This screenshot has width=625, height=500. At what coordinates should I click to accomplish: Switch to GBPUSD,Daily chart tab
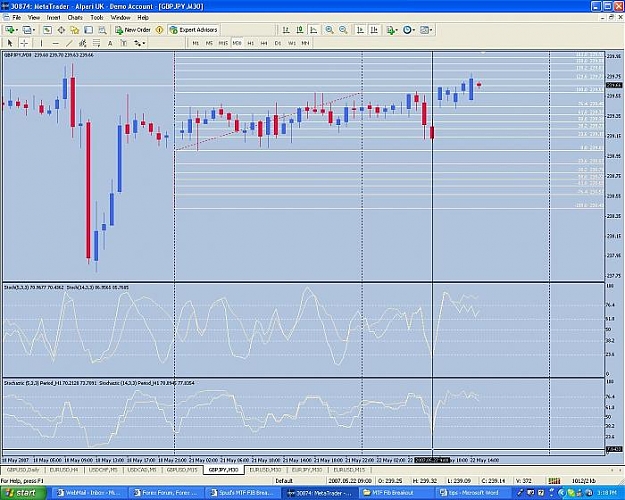click(x=23, y=470)
